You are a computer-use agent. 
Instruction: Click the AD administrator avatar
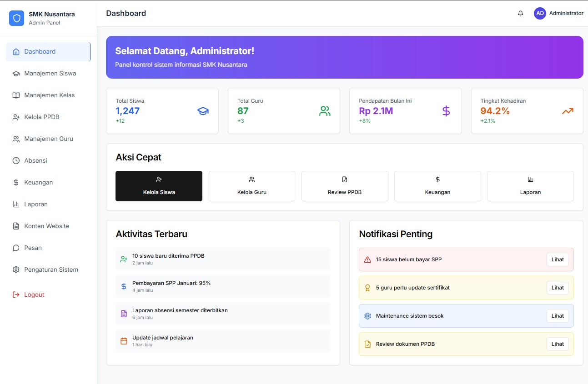point(540,14)
